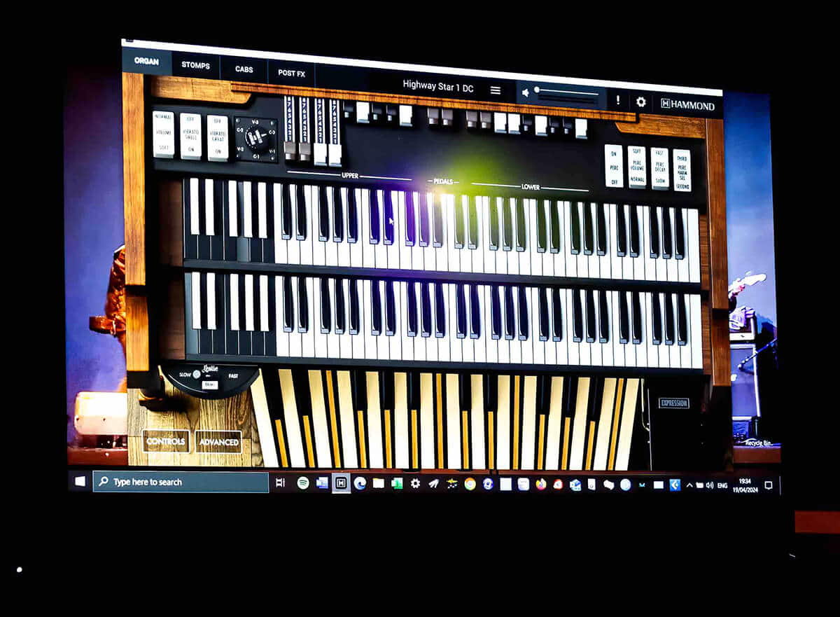Click the vibrato/chorus V-C selector knob
Screen dimensions: 840x617
pos(255,139)
